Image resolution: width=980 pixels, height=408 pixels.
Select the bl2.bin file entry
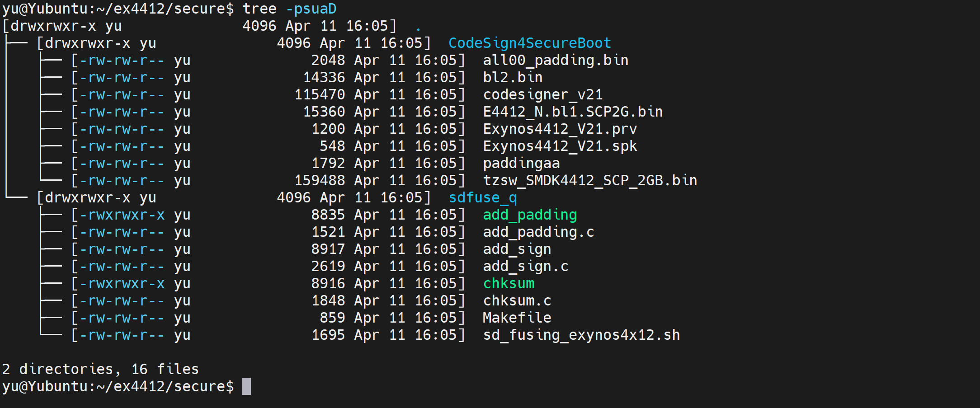tap(513, 78)
